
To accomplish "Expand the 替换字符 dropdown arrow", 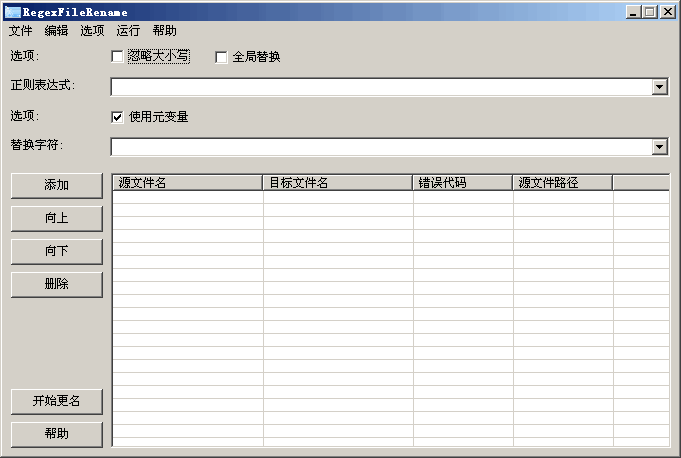I will tap(660, 147).
